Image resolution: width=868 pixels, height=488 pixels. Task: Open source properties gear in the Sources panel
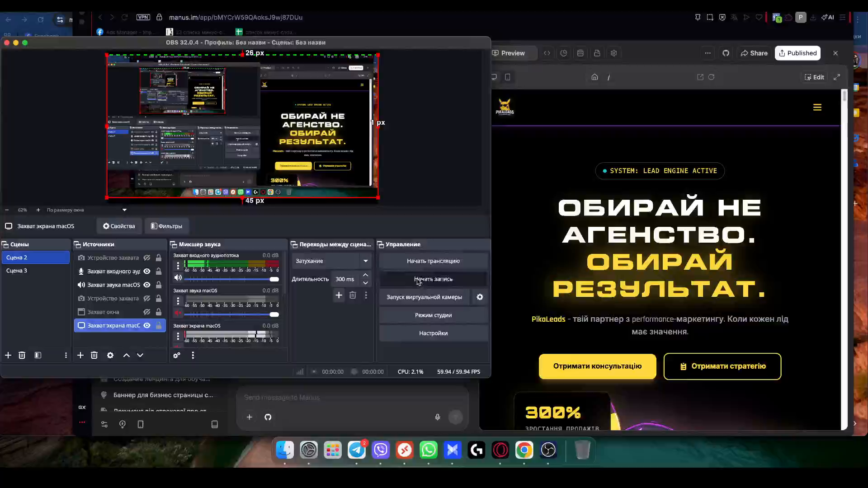110,355
